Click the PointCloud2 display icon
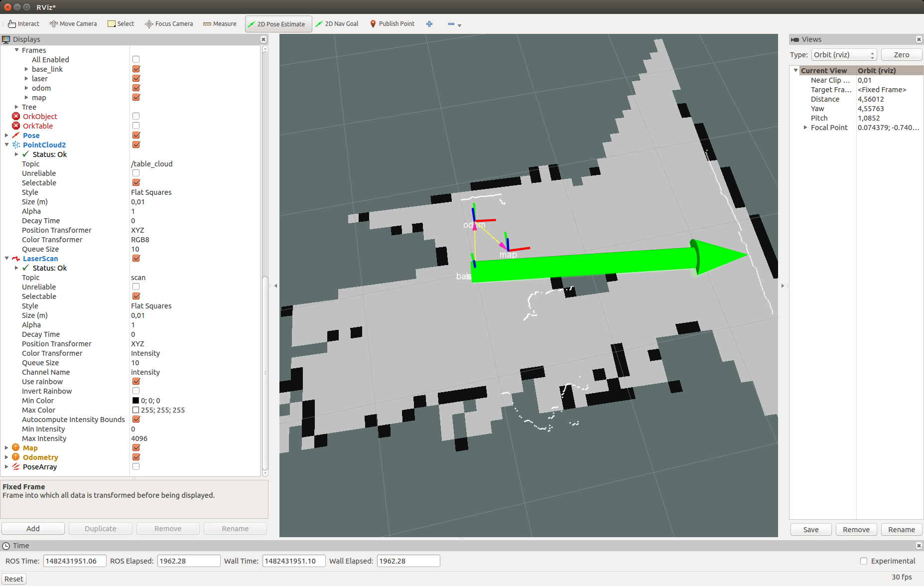The image size is (924, 586). (16, 145)
